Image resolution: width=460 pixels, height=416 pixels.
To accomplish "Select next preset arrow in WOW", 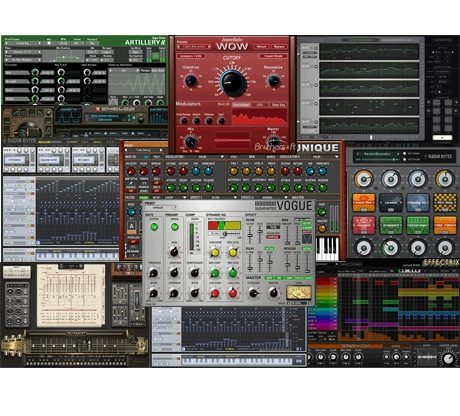I will 209,47.
